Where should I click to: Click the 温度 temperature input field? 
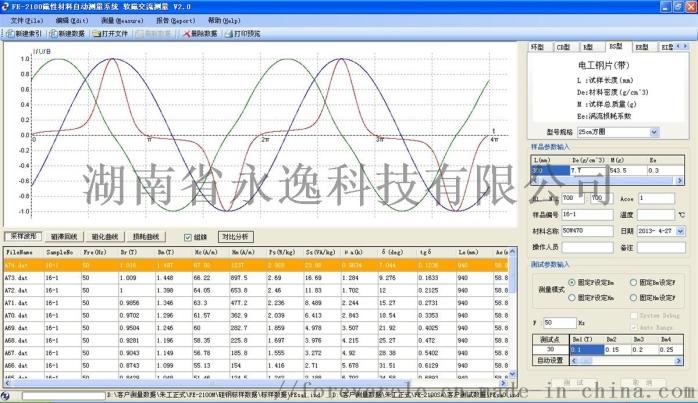(656, 215)
